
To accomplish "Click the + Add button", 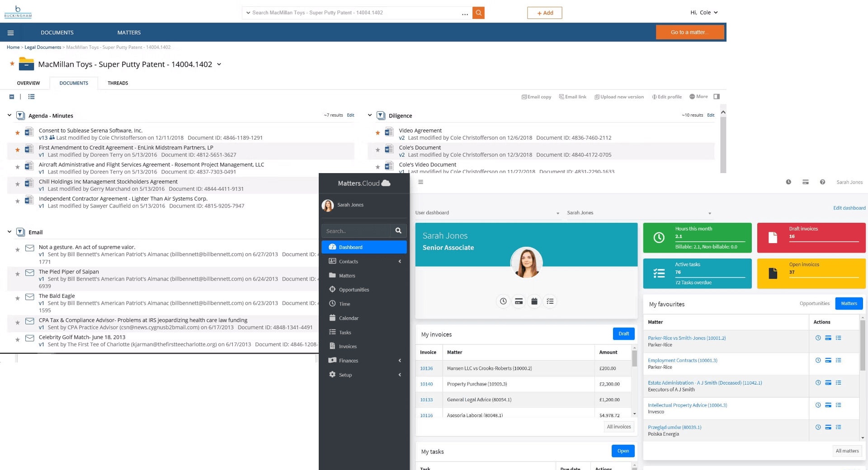I will pyautogui.click(x=545, y=13).
